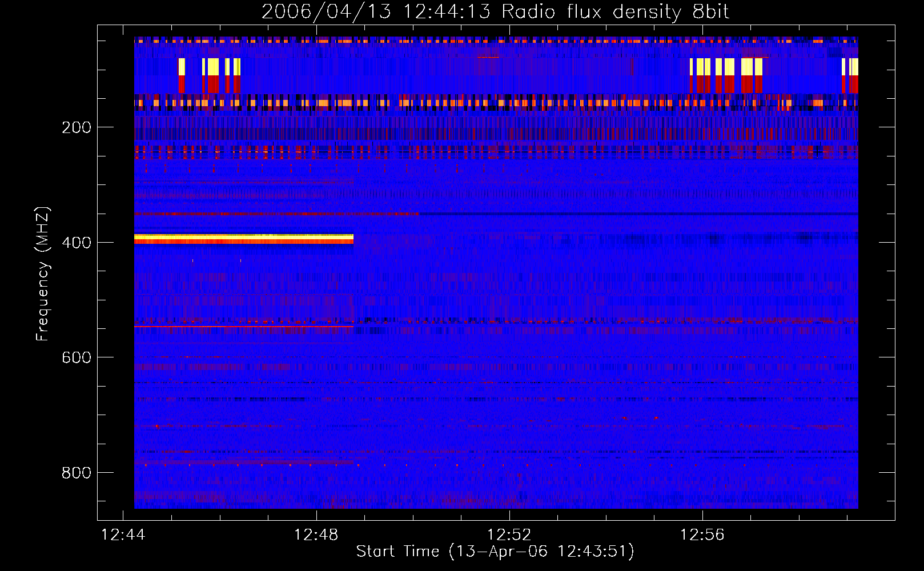Click the 'Start Time (13-Apr-06 12:43:51)' label
924x571 pixels.
(x=495, y=552)
